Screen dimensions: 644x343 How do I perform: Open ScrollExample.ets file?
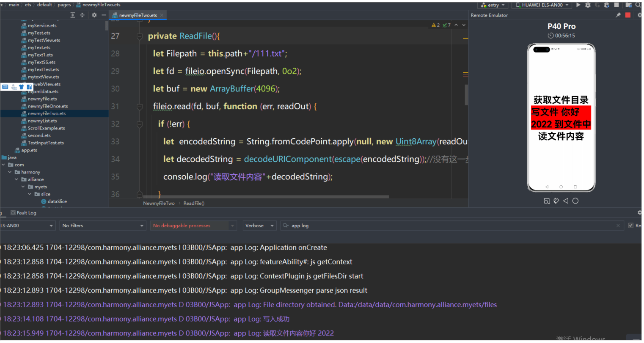pyautogui.click(x=47, y=128)
